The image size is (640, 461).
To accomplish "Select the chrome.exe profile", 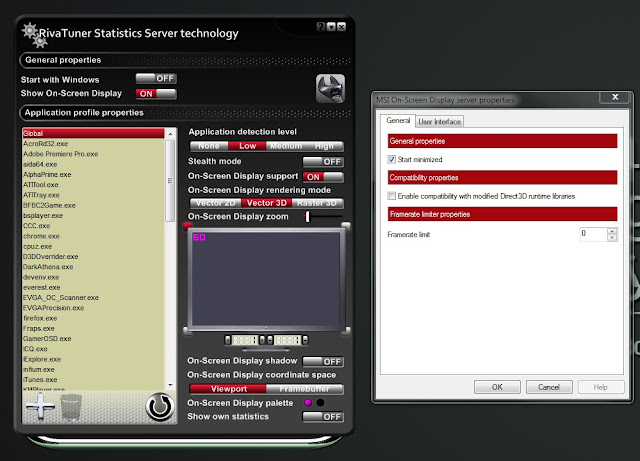I will tap(93, 236).
